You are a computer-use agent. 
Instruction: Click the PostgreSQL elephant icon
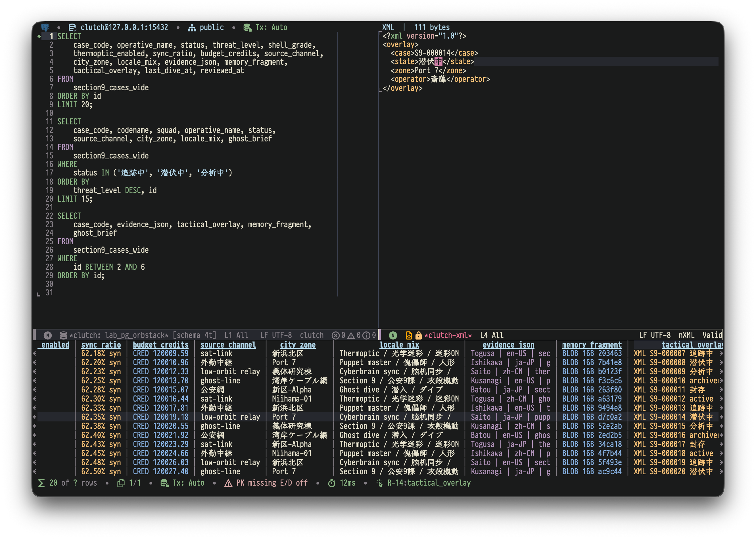point(45,27)
